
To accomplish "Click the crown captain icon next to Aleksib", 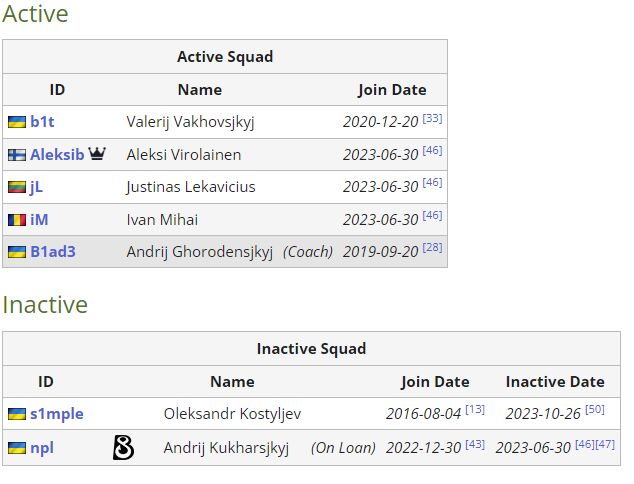I will tap(97, 153).
